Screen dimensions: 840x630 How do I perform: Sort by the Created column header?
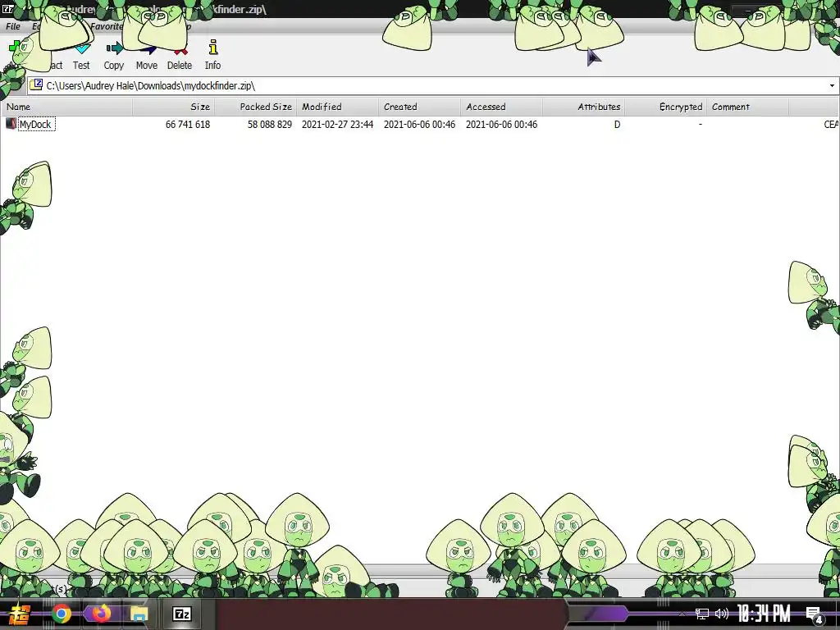[419, 107]
